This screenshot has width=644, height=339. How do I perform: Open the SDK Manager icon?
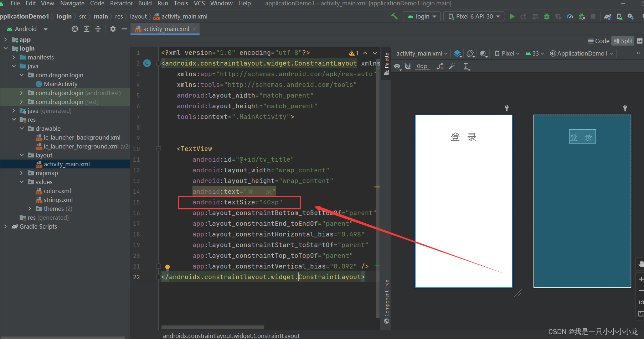631,16
